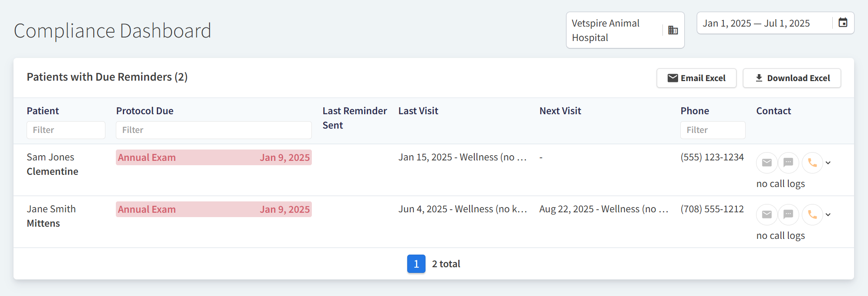This screenshot has height=296, width=868.
Task: Click the Patient filter field
Action: coord(66,130)
